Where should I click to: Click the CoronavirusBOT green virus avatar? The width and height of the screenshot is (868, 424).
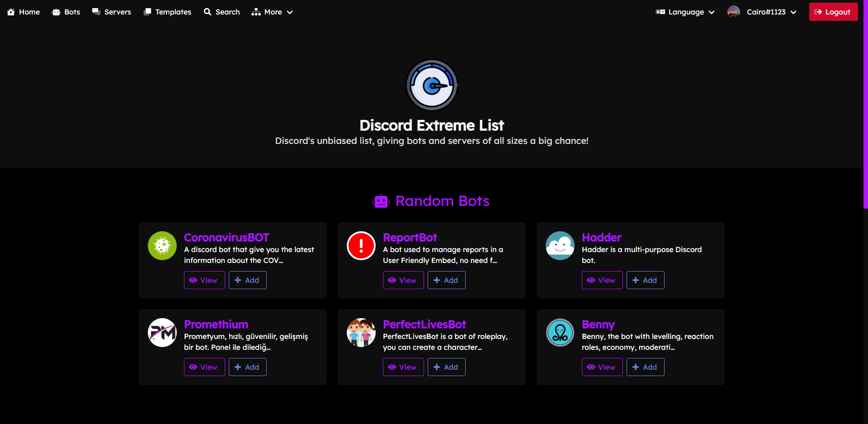pyautogui.click(x=162, y=246)
